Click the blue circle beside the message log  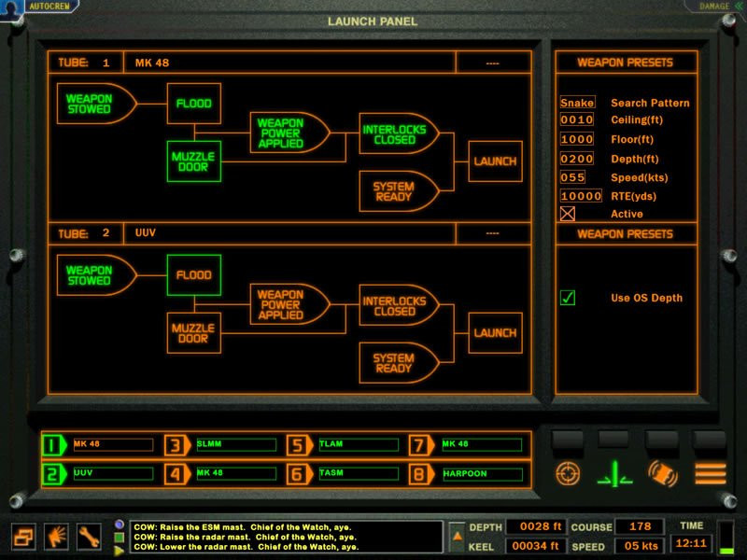click(x=120, y=525)
